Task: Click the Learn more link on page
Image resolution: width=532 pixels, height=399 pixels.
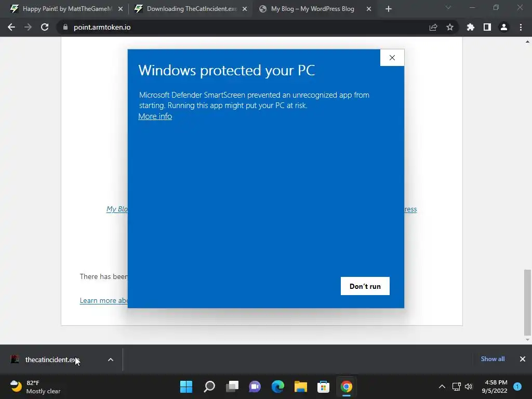Action: coord(104,301)
